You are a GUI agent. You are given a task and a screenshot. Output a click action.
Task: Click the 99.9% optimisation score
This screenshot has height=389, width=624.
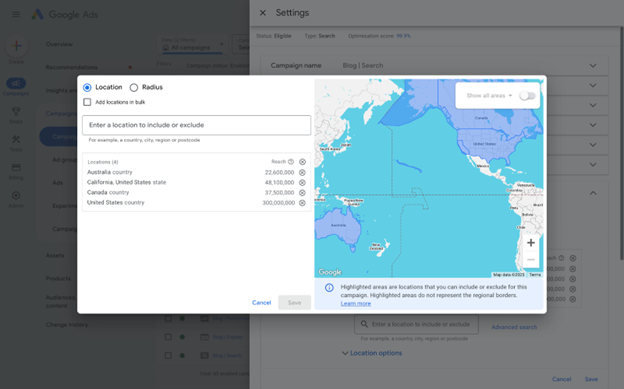click(403, 36)
